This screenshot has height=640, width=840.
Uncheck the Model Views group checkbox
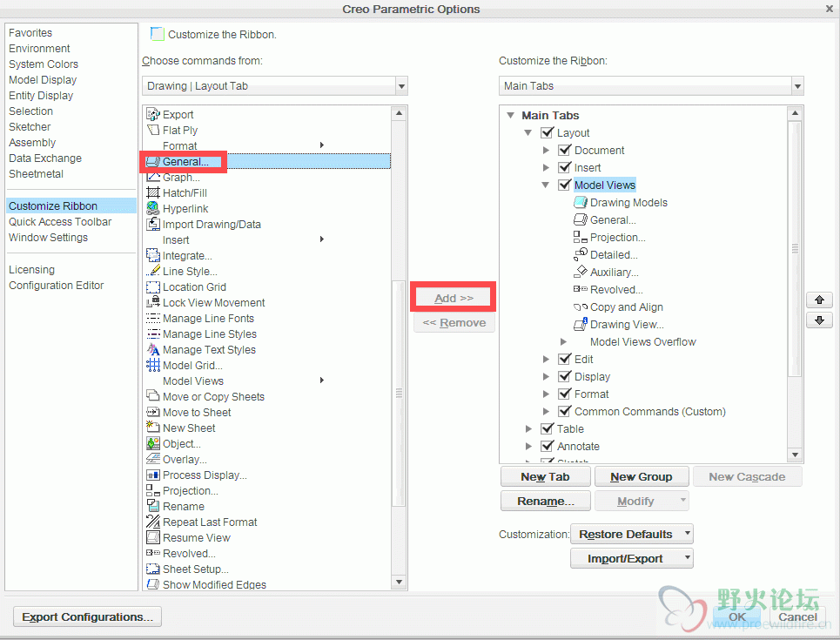pyautogui.click(x=564, y=185)
